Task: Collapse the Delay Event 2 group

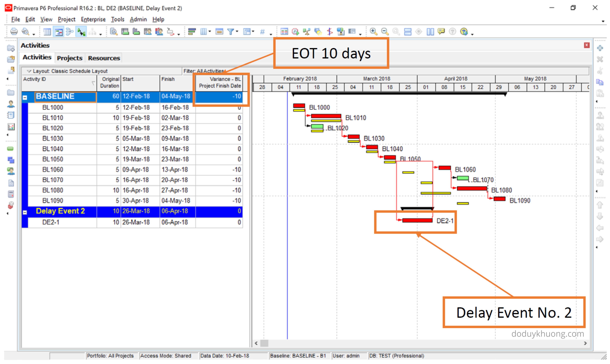Action: click(x=25, y=212)
